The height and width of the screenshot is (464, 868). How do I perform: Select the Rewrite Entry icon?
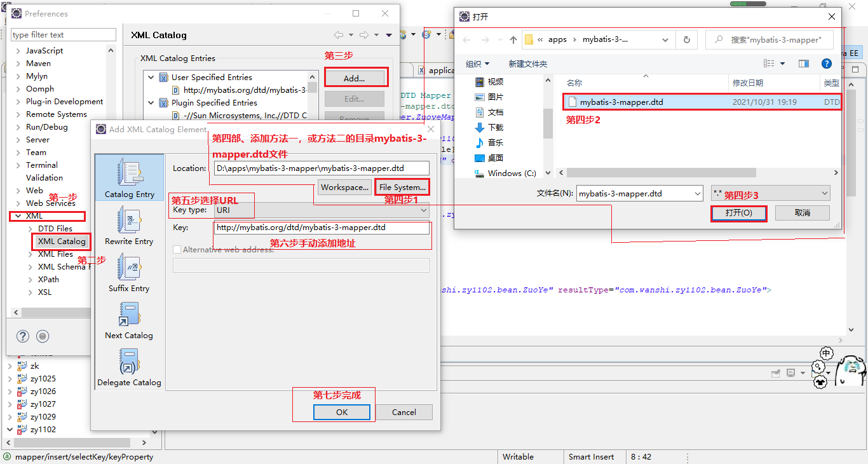click(129, 224)
